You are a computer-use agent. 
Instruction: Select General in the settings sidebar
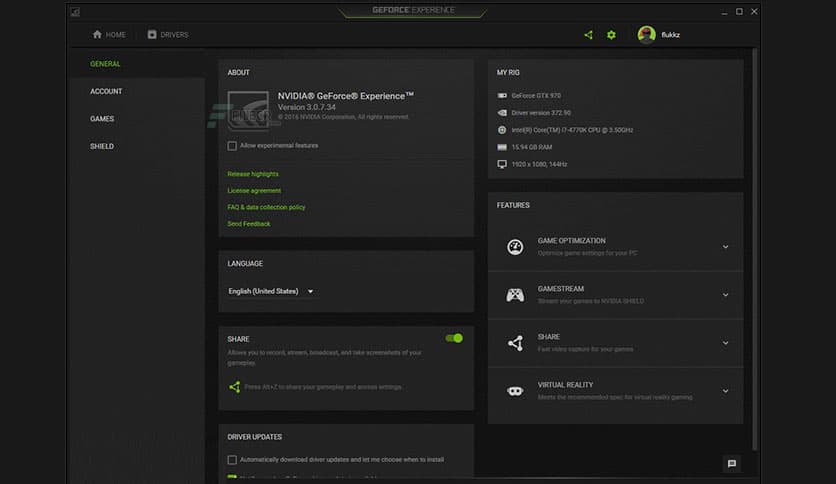pos(105,64)
